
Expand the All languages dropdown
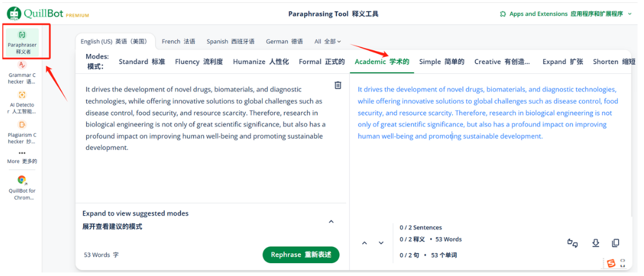(328, 42)
